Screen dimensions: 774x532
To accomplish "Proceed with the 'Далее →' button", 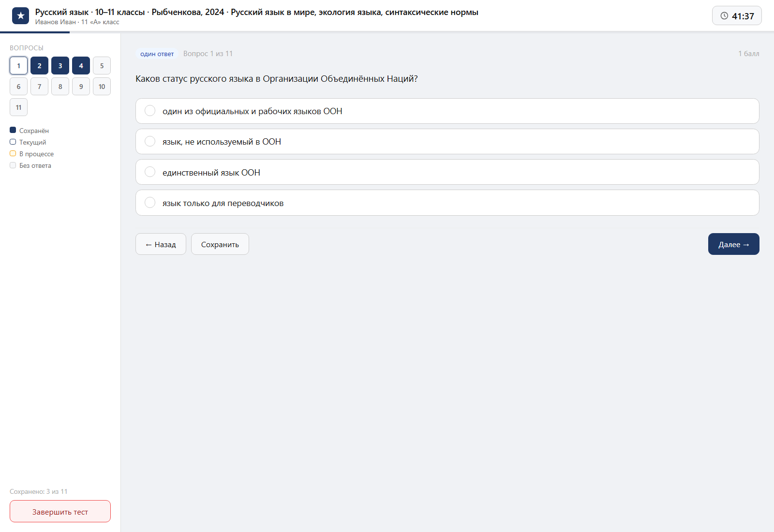I will pyautogui.click(x=733, y=244).
